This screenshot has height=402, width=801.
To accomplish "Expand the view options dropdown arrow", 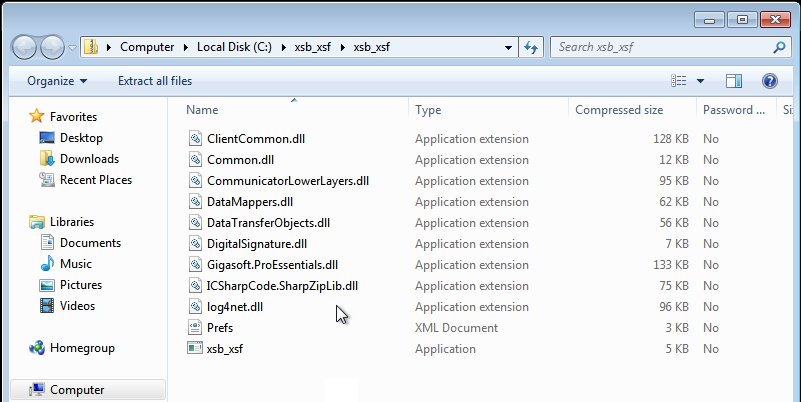I will click(x=700, y=81).
